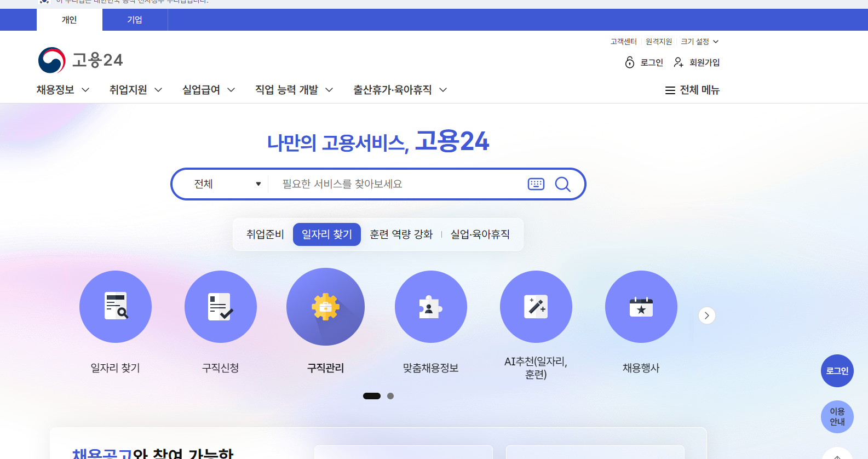Click 맞춤채용정보 label text
The width and height of the screenshot is (868, 459).
[431, 368]
